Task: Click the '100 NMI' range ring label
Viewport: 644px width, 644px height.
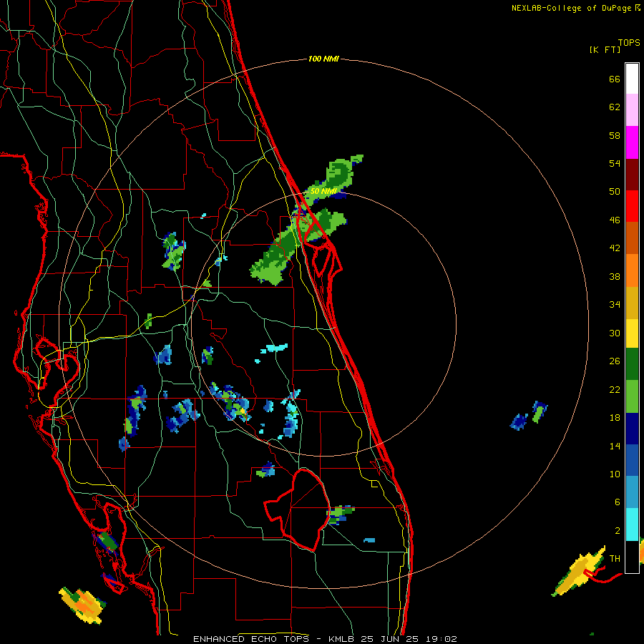Action: [x=323, y=59]
